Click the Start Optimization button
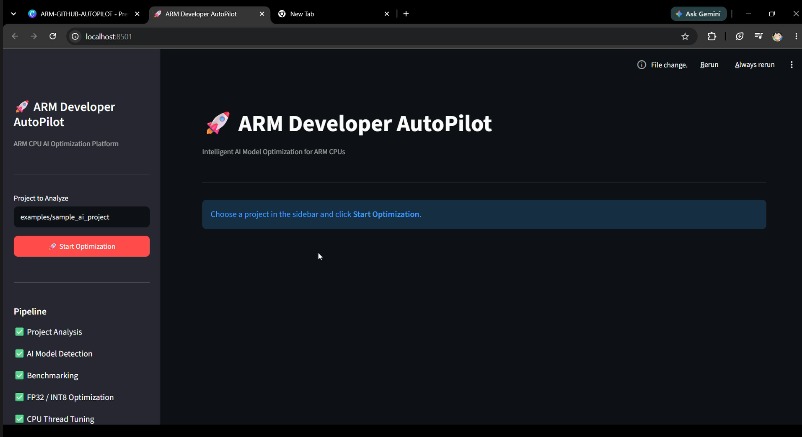Viewport: 802px width, 437px height. coord(82,246)
